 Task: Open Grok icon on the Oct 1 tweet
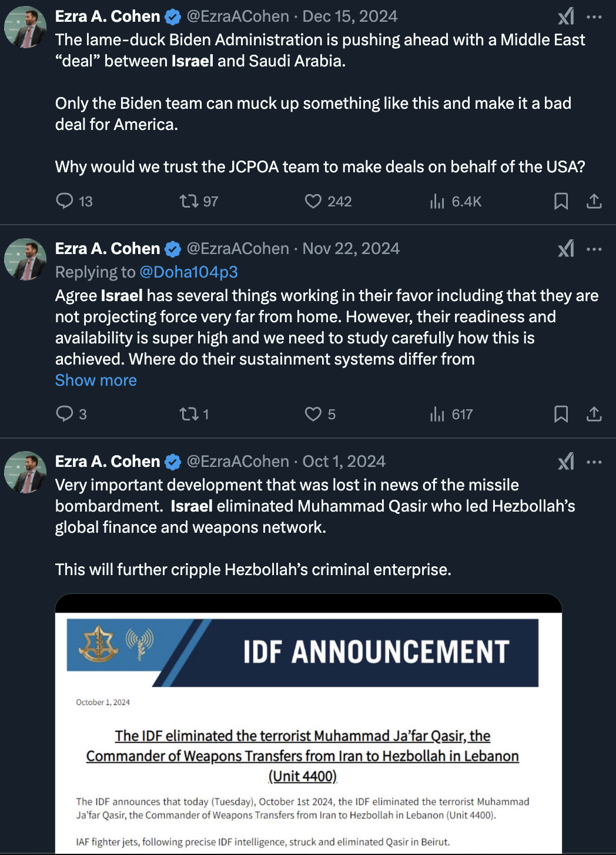tap(565, 462)
